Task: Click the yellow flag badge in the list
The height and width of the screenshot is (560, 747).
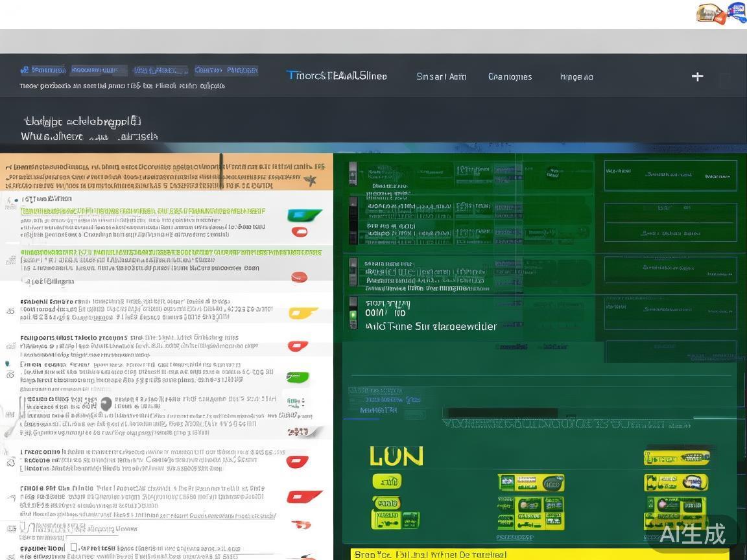Action: click(302, 313)
